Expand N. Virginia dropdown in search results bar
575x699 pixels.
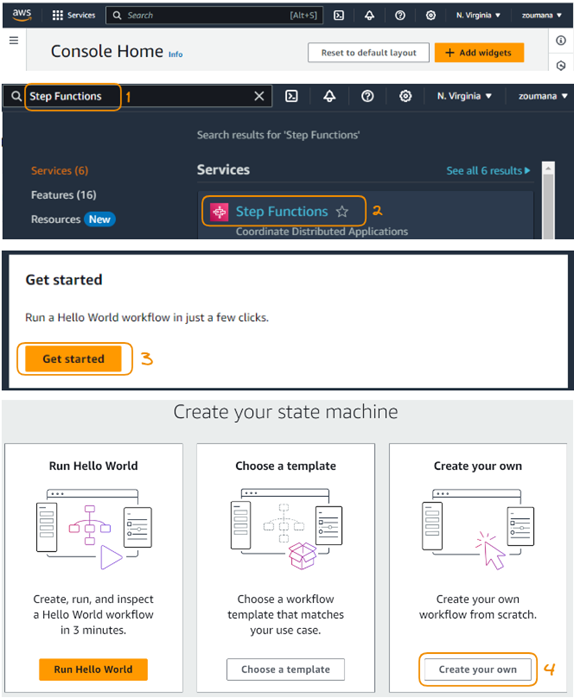(x=464, y=96)
